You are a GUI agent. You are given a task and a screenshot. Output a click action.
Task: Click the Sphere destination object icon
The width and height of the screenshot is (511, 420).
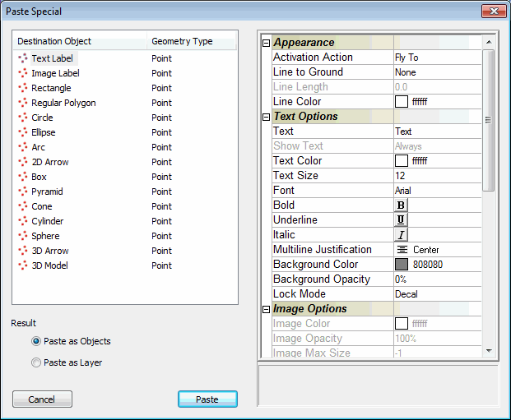click(22, 236)
